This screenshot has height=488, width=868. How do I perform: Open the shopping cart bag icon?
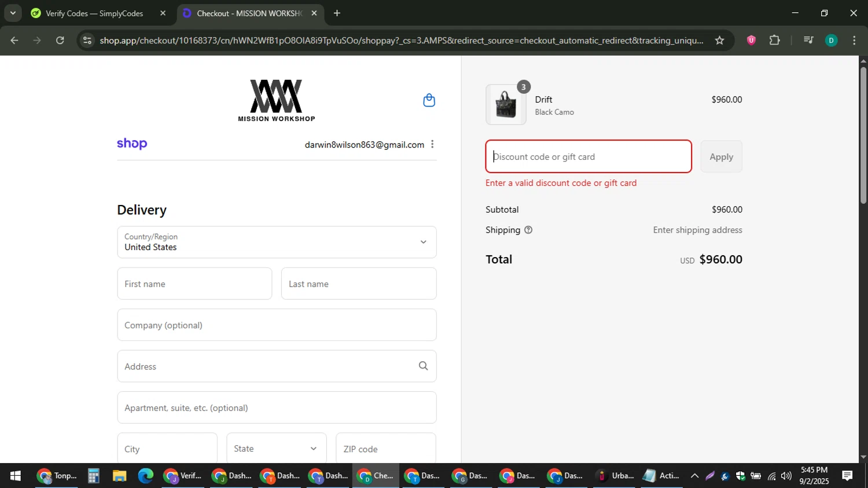click(429, 100)
